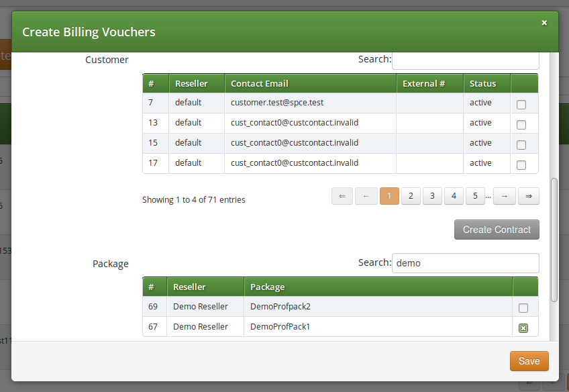Close the Create Billing Vouchers dialog
Viewport: 569px width, 392px height.
[544, 22]
